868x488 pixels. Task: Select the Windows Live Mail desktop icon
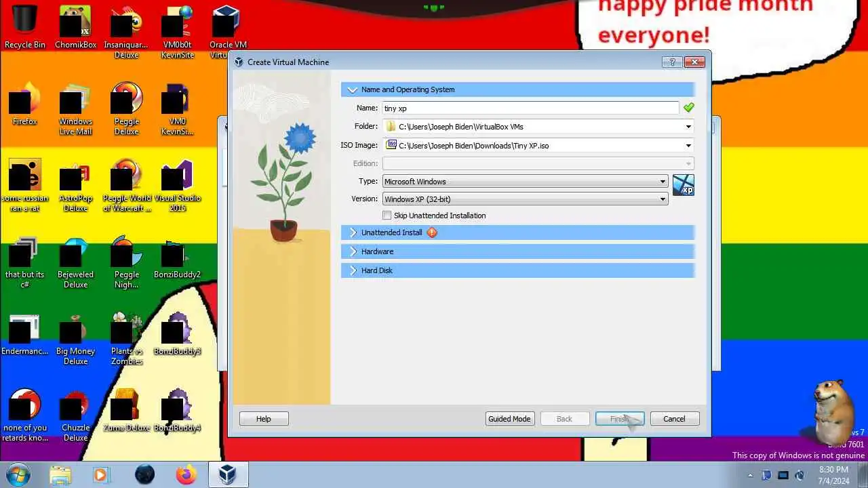pos(75,108)
